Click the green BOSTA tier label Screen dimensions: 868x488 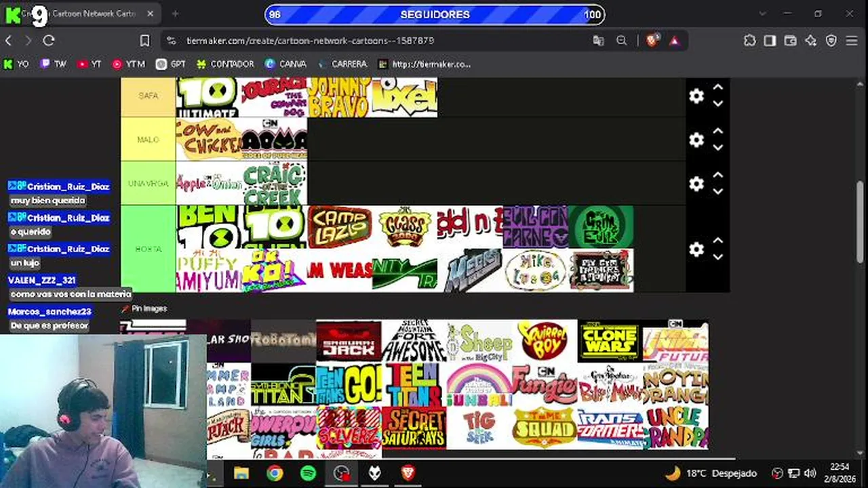click(149, 249)
